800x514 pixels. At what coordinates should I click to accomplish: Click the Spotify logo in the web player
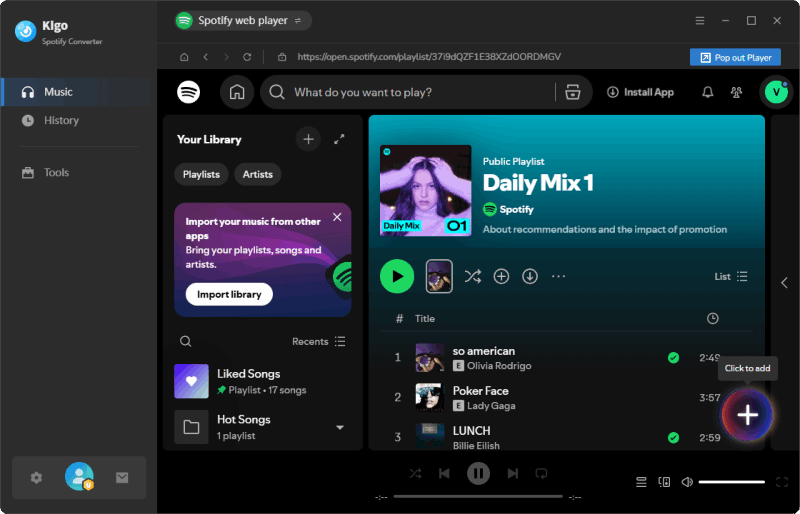pos(188,92)
